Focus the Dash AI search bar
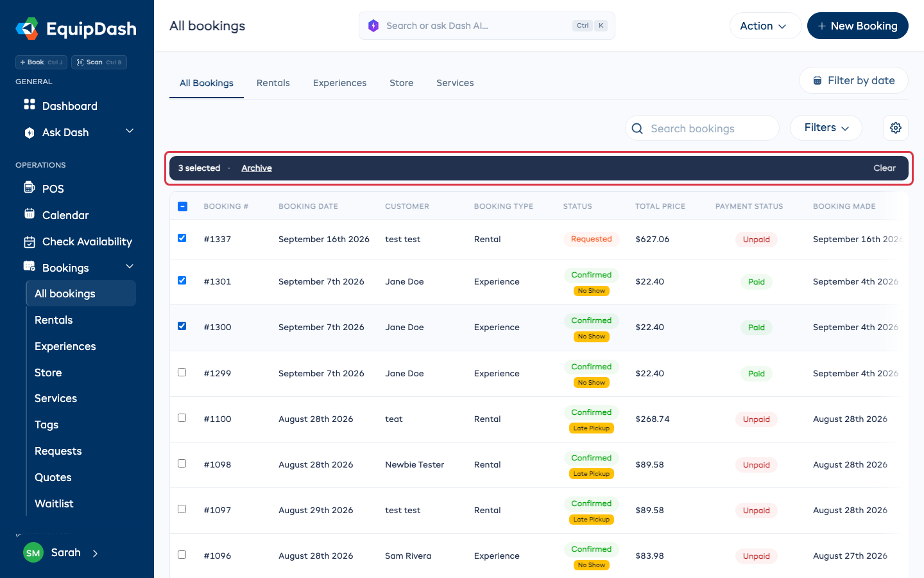Image resolution: width=924 pixels, height=578 pixels. coord(487,26)
